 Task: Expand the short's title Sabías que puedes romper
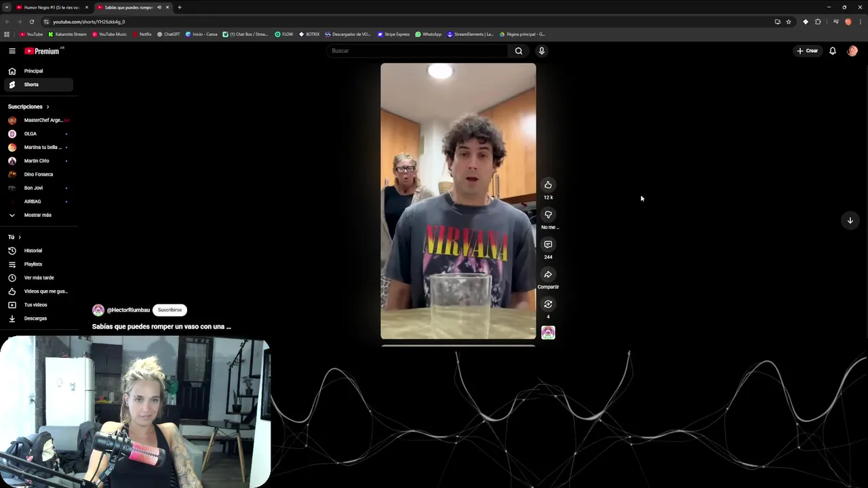(x=161, y=327)
